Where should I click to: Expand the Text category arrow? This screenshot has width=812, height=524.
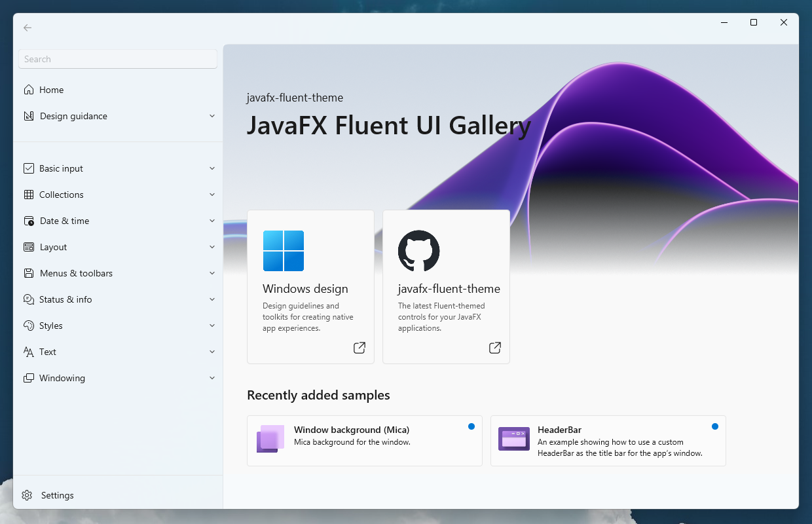coord(212,352)
